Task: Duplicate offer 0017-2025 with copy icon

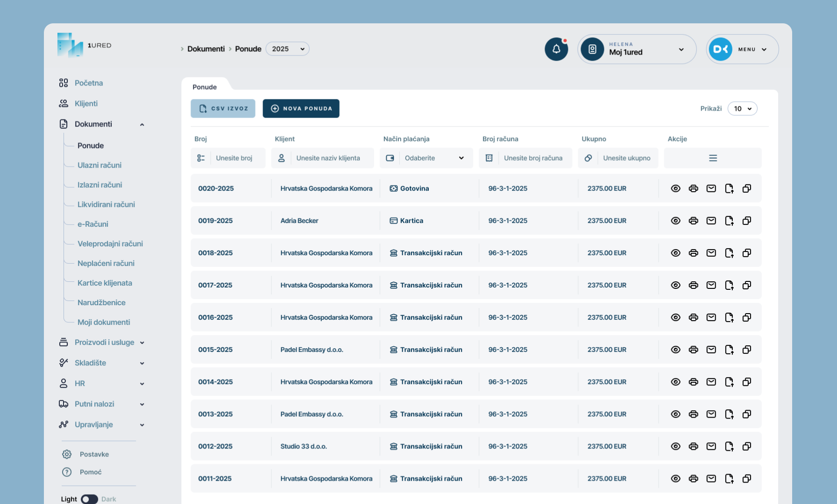Action: 746,285
